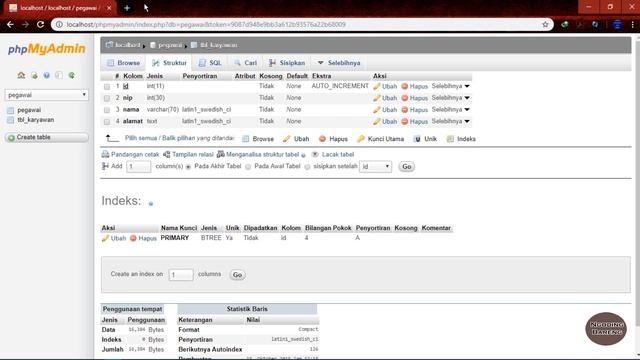Expand Selebihnya dropdown for row alamat
This screenshot has height=360, width=640.
pos(451,121)
